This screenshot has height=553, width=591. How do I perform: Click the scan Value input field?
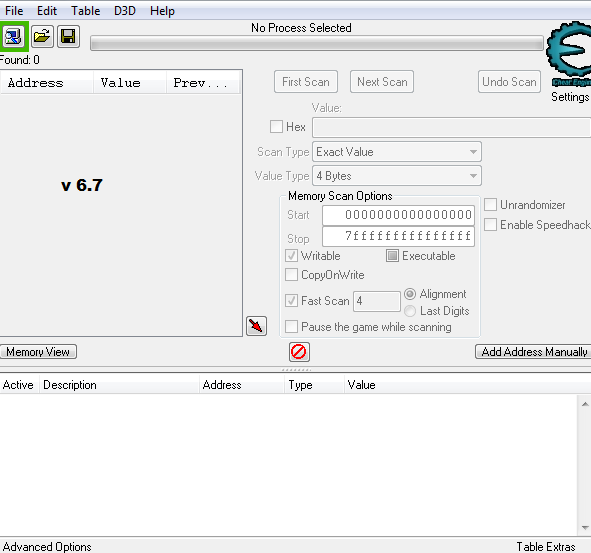[452, 127]
